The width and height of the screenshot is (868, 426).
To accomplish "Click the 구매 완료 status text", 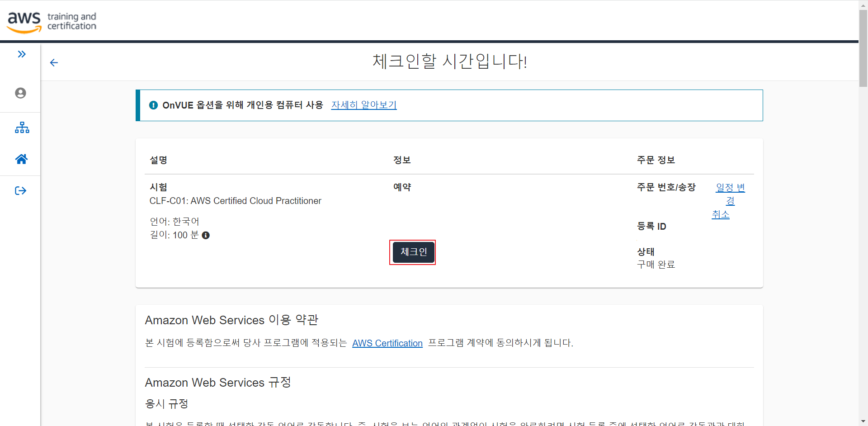I will (x=656, y=265).
